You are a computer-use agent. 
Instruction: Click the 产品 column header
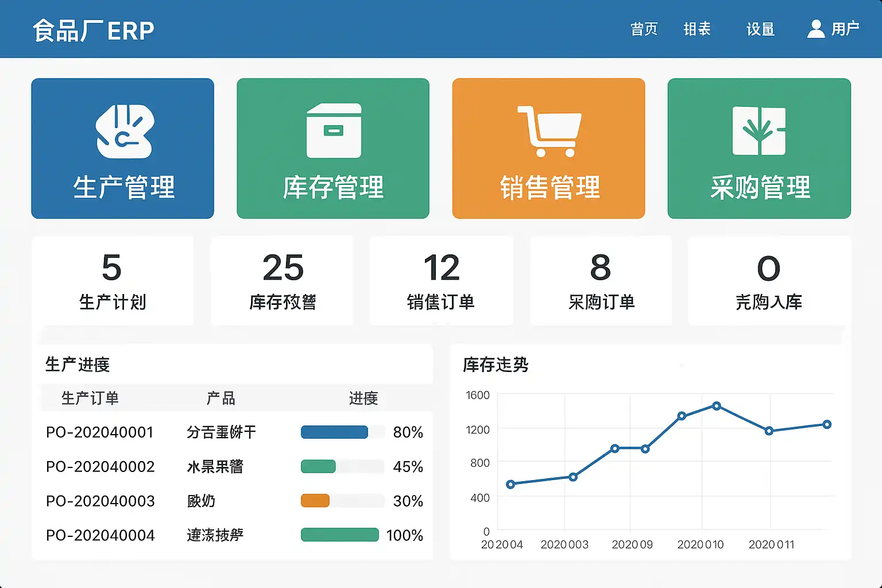[221, 398]
